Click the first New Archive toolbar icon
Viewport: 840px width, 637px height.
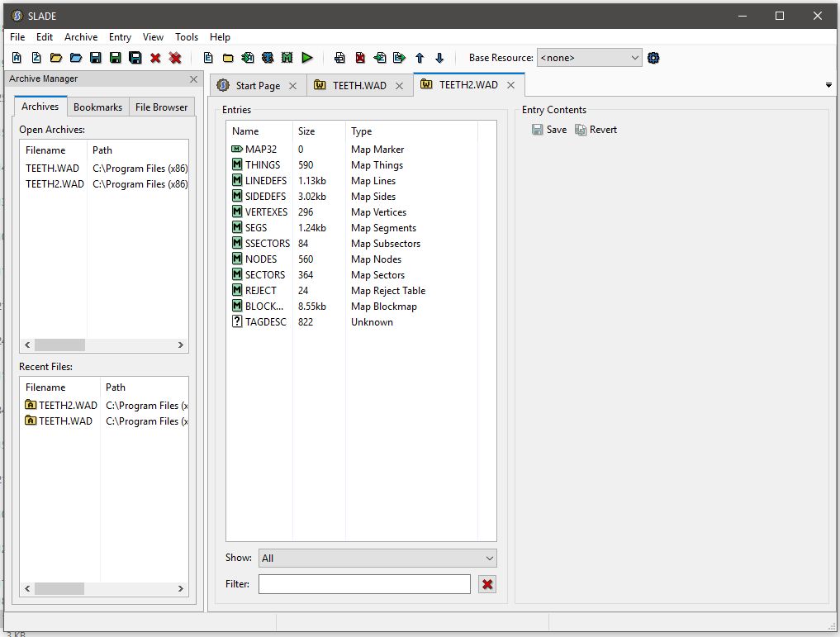(x=17, y=58)
